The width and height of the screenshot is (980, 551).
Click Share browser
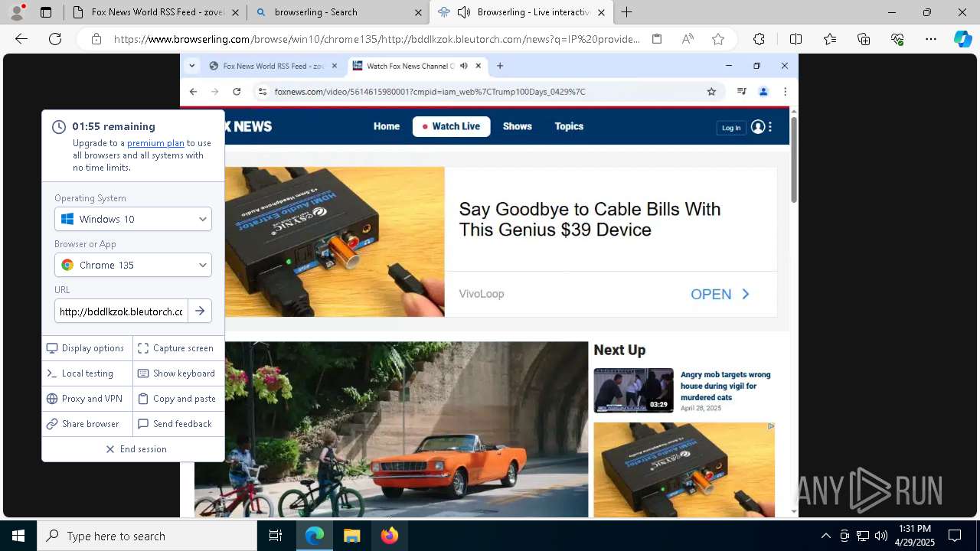[x=87, y=424]
